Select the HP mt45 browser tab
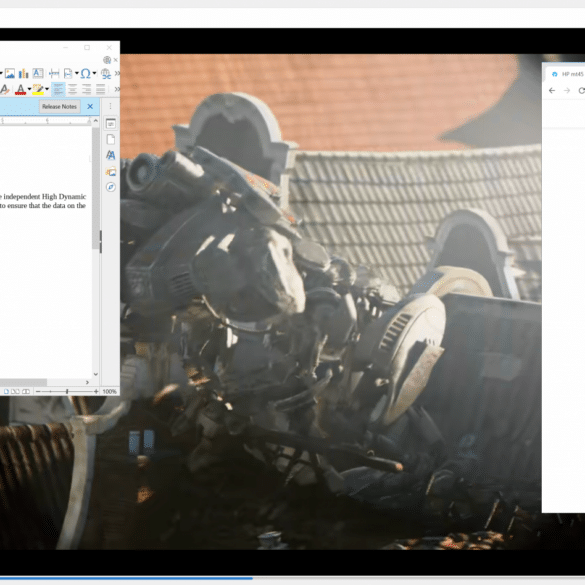Image resolution: width=585 pixels, height=585 pixels. coord(567,74)
